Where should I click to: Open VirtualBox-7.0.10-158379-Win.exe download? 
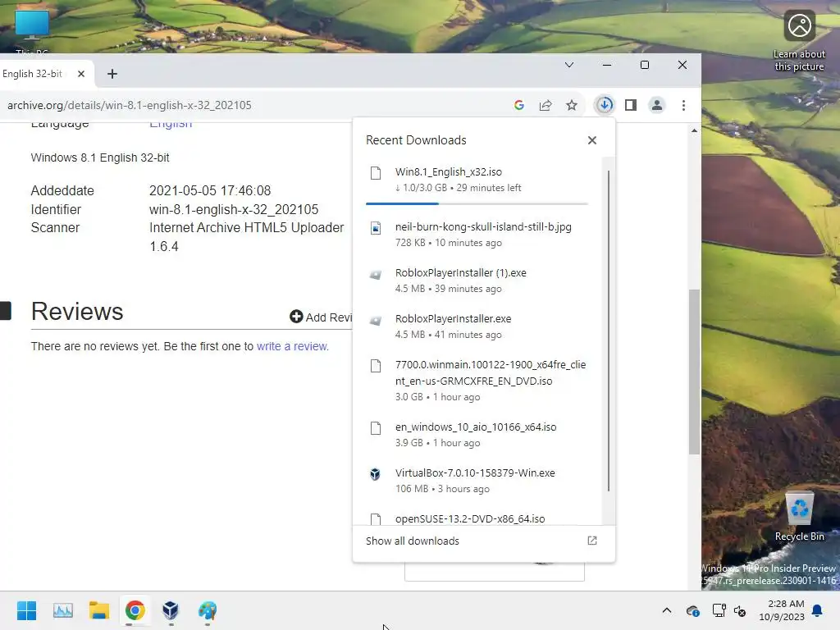click(477, 481)
